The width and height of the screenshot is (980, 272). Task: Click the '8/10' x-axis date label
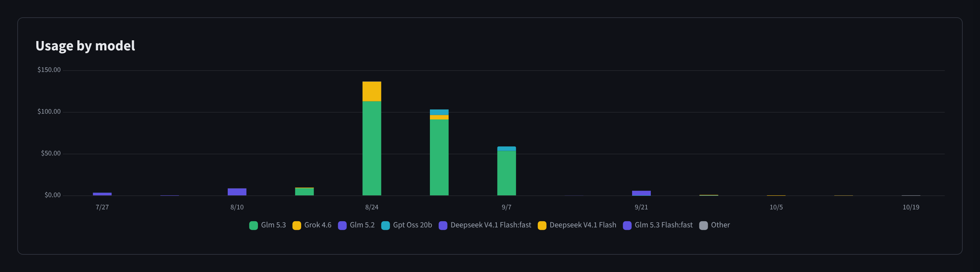pyautogui.click(x=237, y=207)
